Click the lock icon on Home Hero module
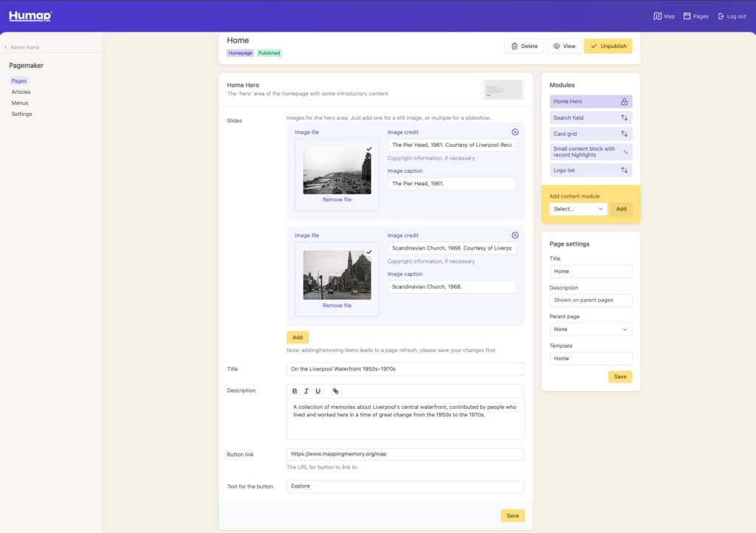Viewport: 756px width, 533px height. [624, 102]
